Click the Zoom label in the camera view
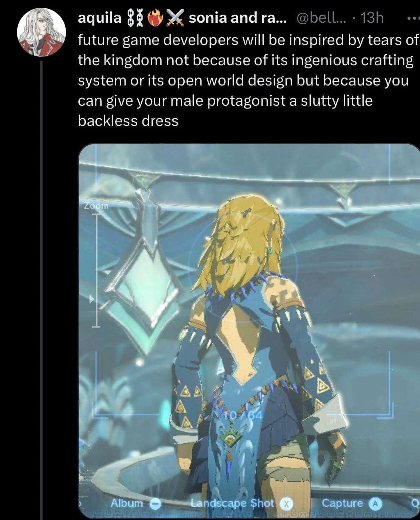The image size is (420, 520). coord(96,205)
